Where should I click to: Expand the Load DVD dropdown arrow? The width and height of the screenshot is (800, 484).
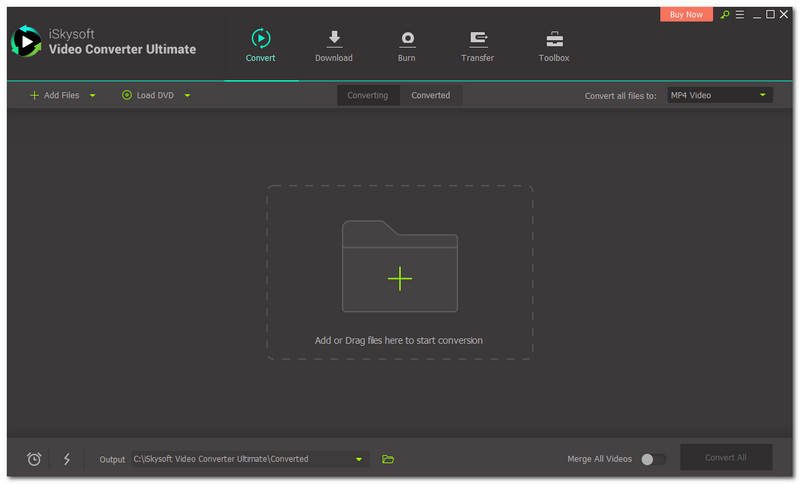click(187, 96)
